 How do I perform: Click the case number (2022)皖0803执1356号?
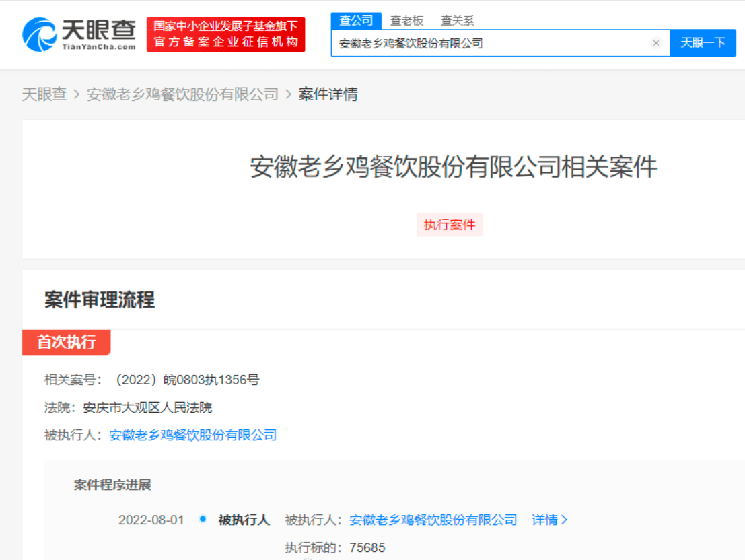pyautogui.click(x=185, y=380)
